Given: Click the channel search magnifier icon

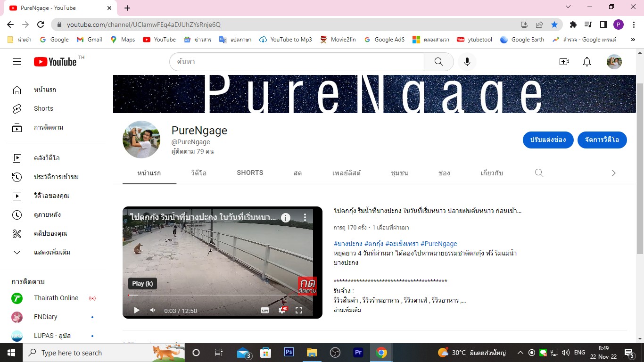Looking at the screenshot, I should (x=539, y=173).
